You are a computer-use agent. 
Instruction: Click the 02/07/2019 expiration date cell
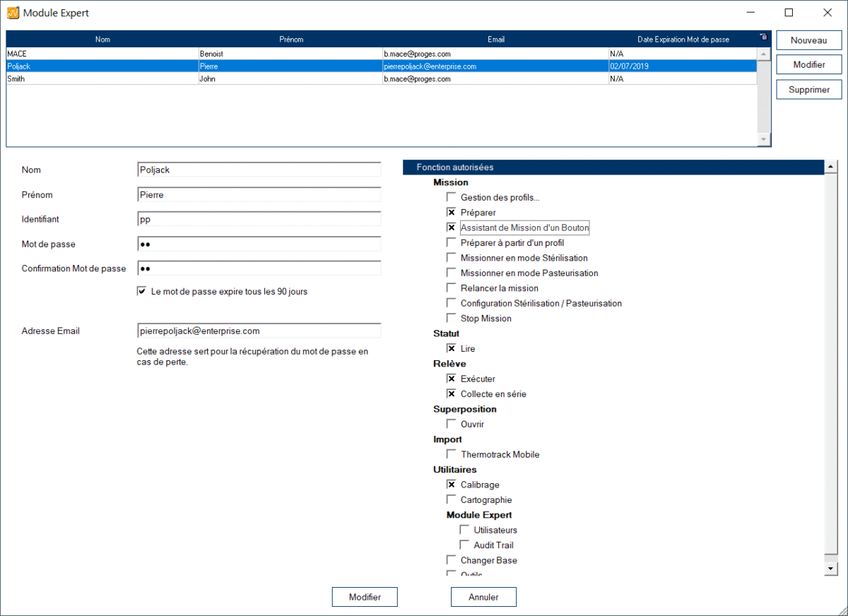click(x=683, y=66)
